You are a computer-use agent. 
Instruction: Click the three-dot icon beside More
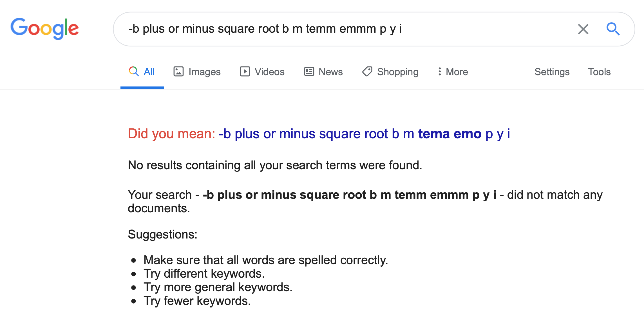pos(439,72)
